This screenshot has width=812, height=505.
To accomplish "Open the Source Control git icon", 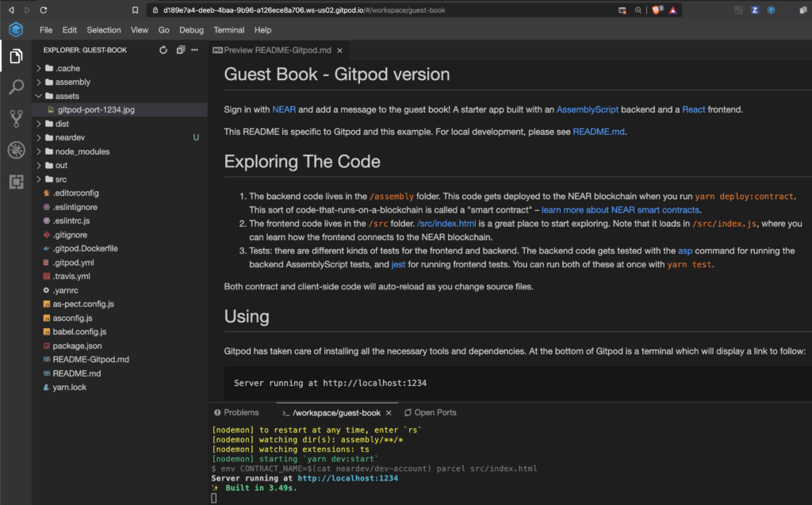I will (x=16, y=119).
